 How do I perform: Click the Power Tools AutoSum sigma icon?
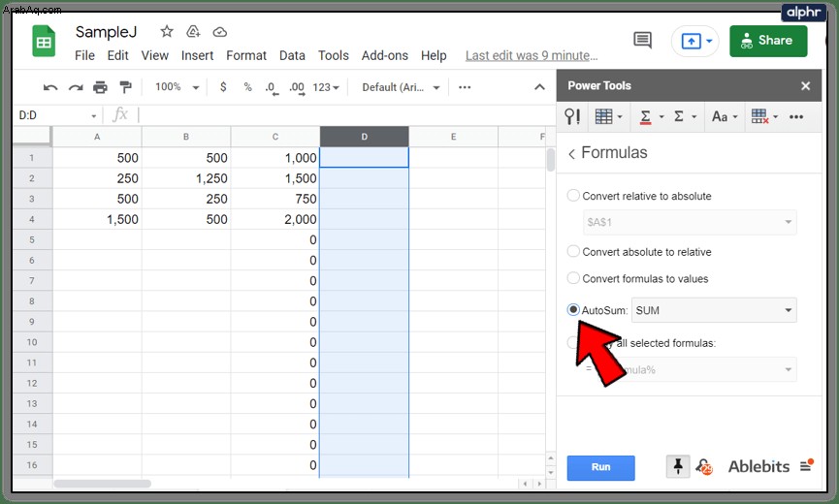[x=679, y=116]
